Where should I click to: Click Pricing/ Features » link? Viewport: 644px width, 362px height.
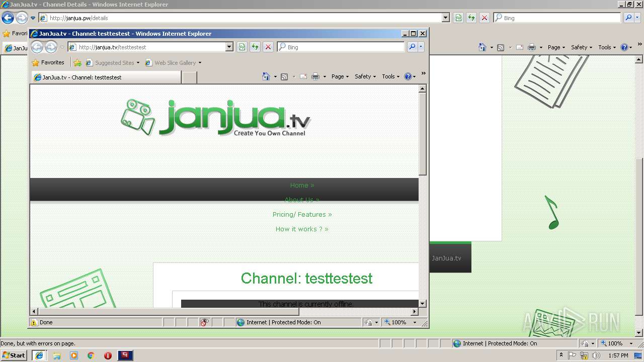[302, 215]
